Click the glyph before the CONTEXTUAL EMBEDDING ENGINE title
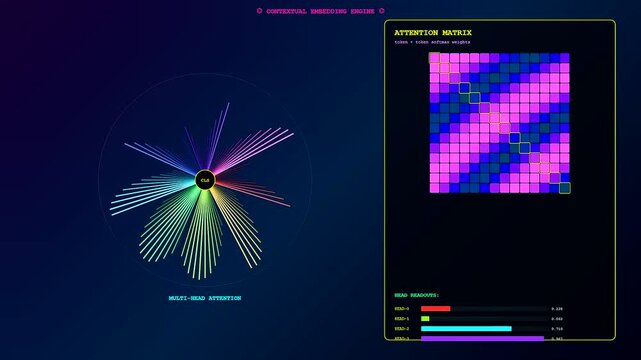The image size is (641, 360). pyautogui.click(x=259, y=11)
